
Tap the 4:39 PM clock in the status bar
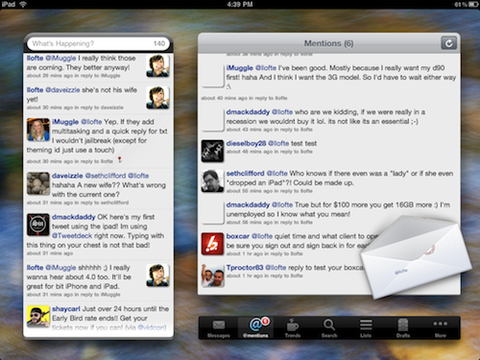(x=240, y=4)
